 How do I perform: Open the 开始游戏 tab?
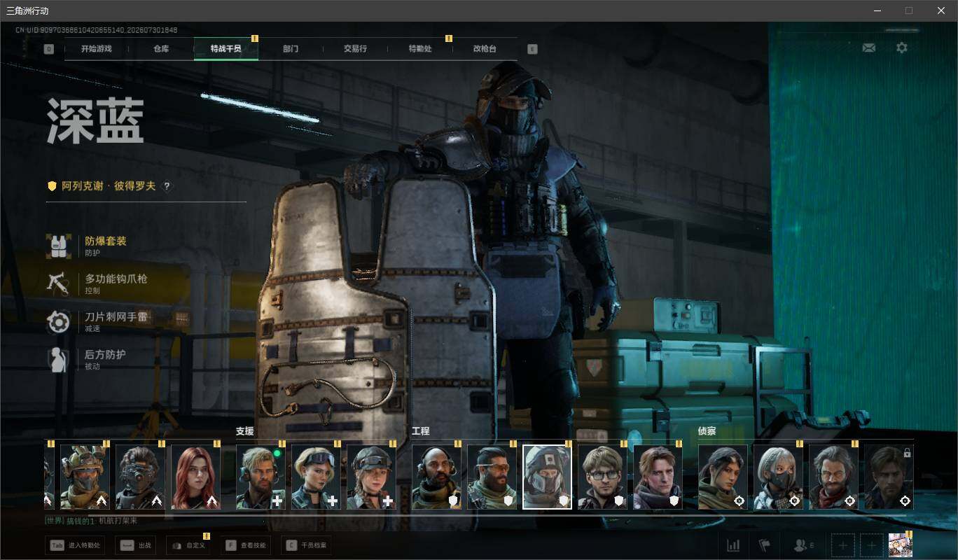tap(96, 49)
